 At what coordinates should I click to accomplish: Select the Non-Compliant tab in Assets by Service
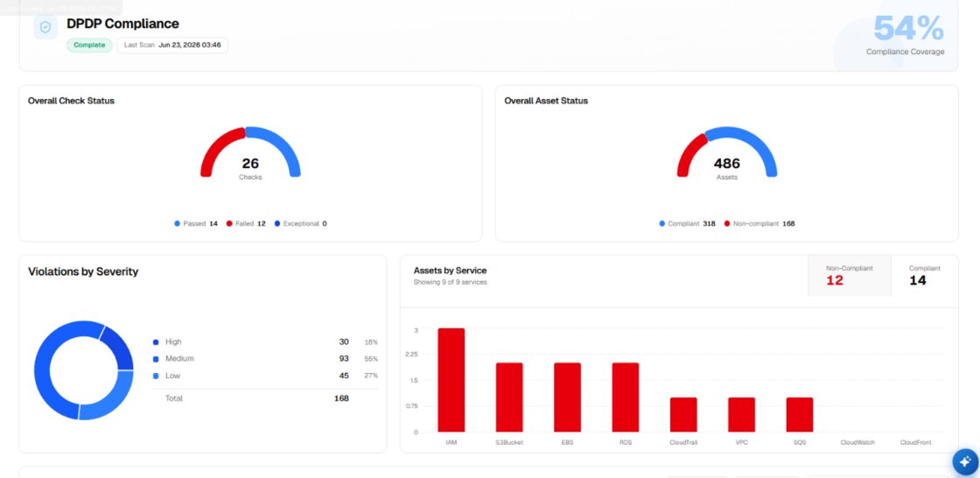[850, 275]
